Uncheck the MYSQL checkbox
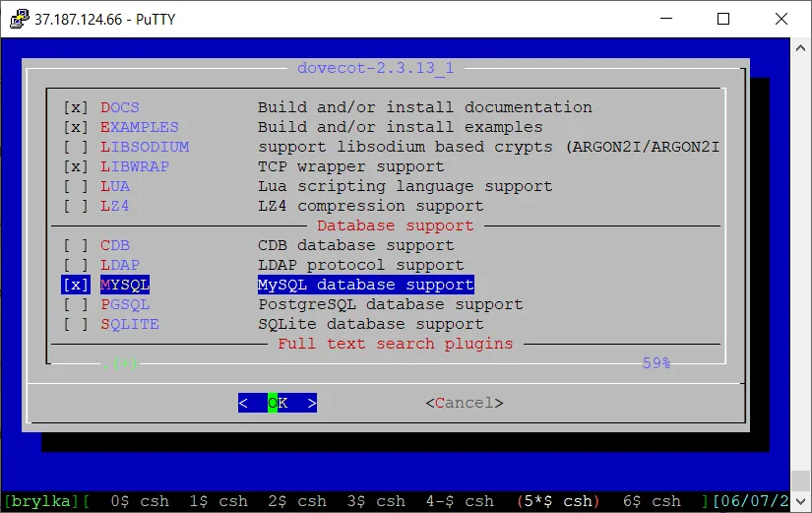Viewport: 812px width, 513px height. (76, 285)
